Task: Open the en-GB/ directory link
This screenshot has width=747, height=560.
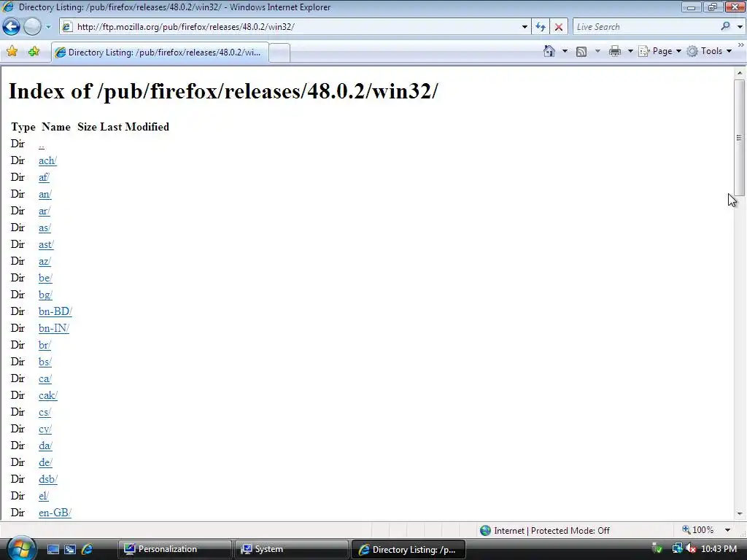Action: point(55,513)
